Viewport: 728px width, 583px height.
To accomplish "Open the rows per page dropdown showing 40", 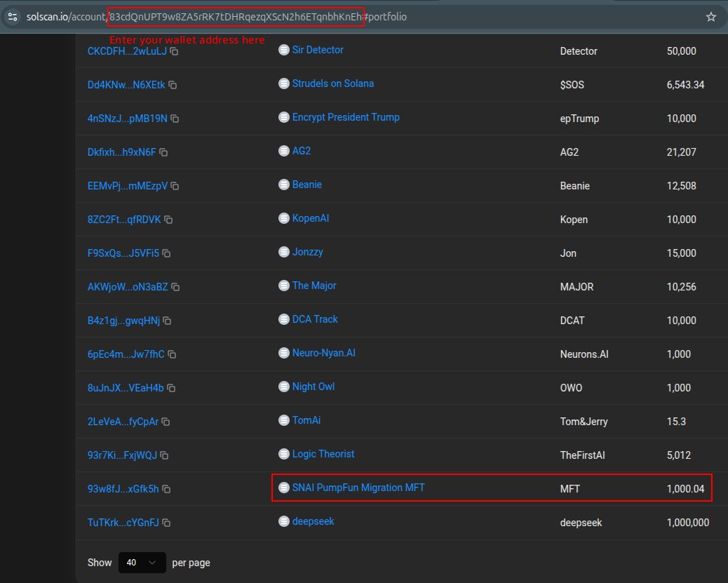I will tap(142, 563).
